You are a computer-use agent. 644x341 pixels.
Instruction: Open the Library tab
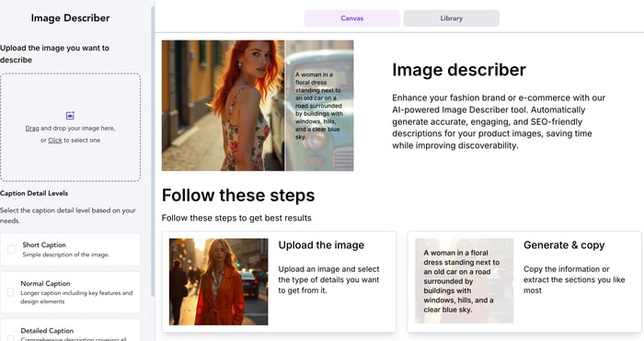point(452,18)
